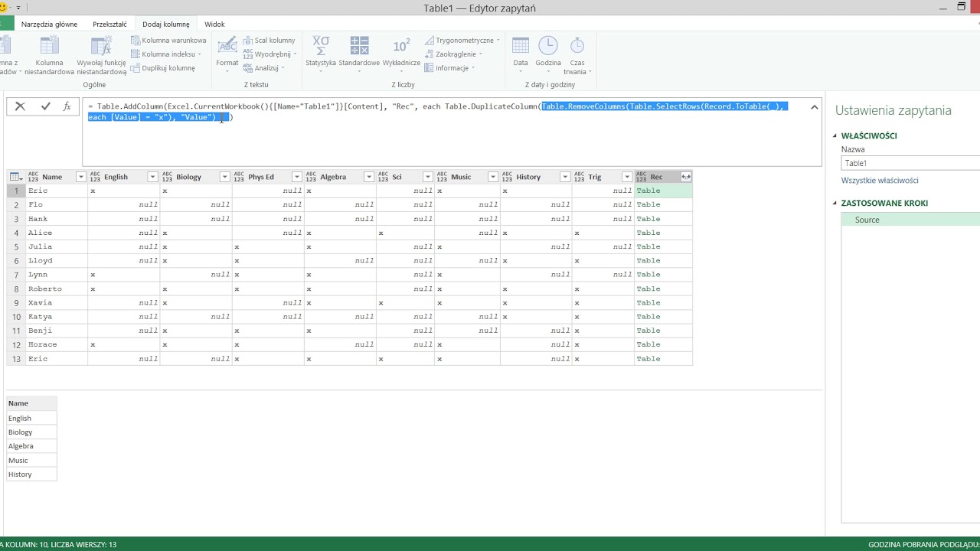Click the Scal kolumny command
Image resolution: width=980 pixels, height=551 pixels.
[269, 41]
